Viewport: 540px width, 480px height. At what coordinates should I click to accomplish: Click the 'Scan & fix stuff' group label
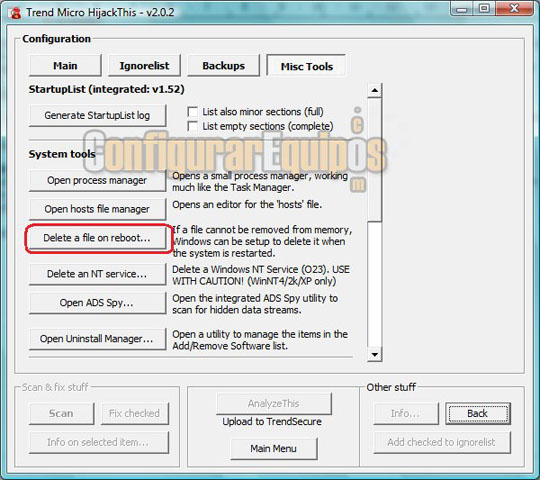click(x=55, y=387)
